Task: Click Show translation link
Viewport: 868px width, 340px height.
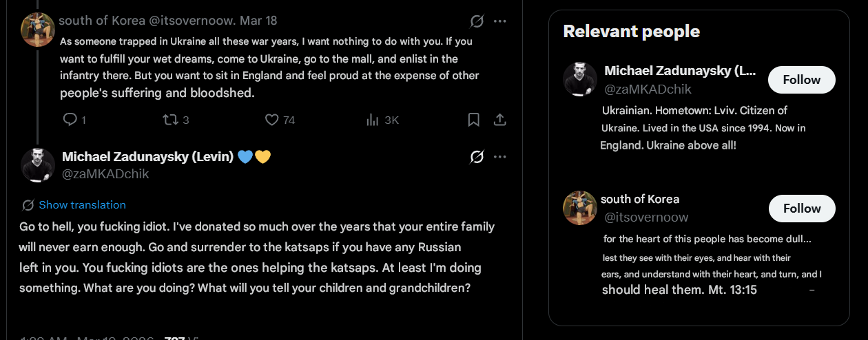Action: tap(82, 204)
